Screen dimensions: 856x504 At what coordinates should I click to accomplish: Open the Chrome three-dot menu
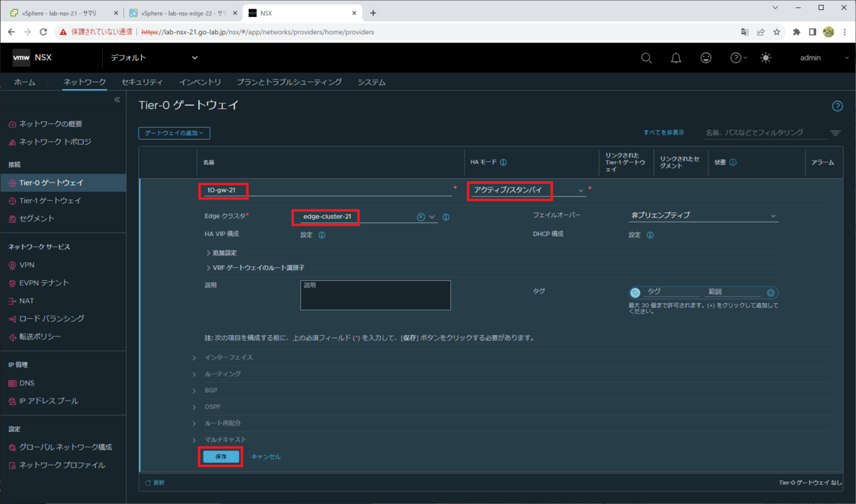pyautogui.click(x=844, y=32)
